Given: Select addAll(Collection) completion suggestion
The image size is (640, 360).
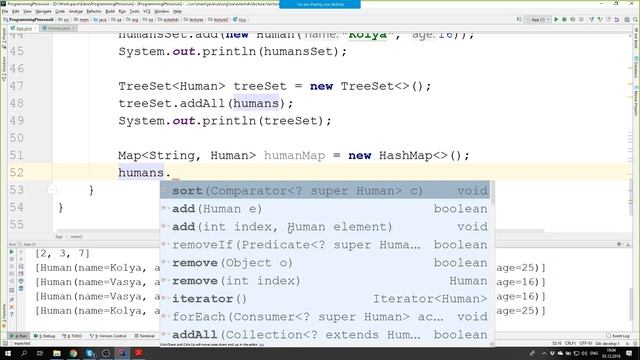Looking at the screenshot, I should (x=325, y=334).
